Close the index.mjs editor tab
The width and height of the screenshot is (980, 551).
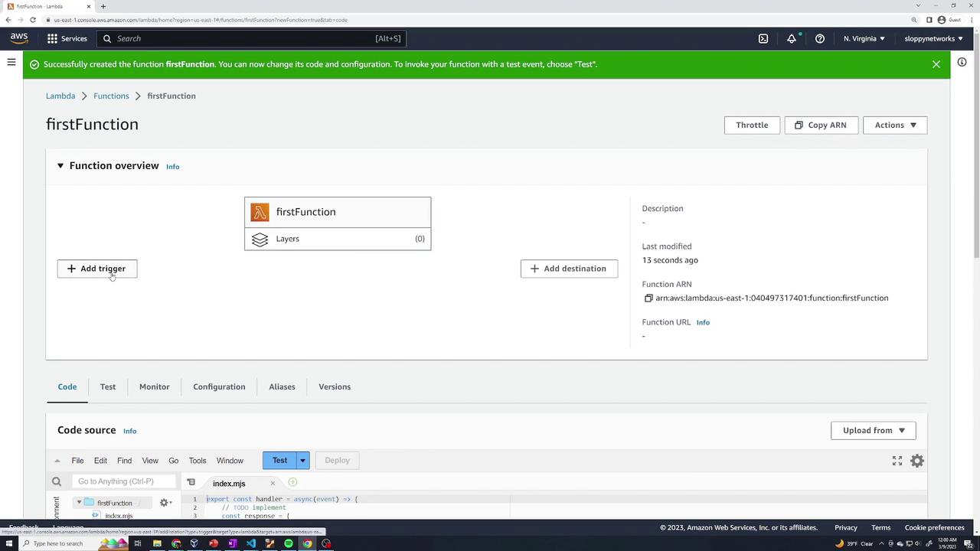coord(273,484)
